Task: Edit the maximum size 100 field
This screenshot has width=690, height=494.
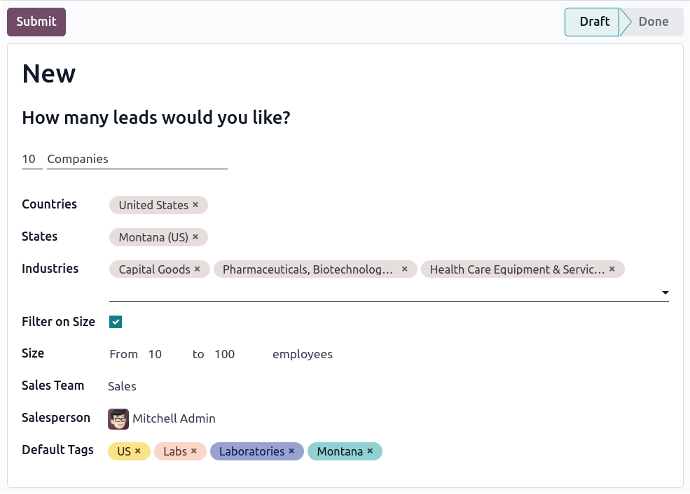Action: pyautogui.click(x=238, y=354)
